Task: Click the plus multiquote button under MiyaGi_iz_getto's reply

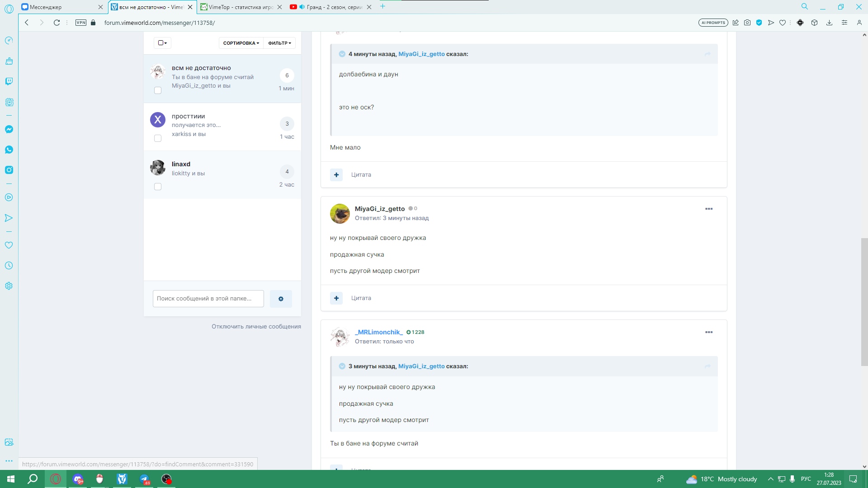Action: (336, 298)
